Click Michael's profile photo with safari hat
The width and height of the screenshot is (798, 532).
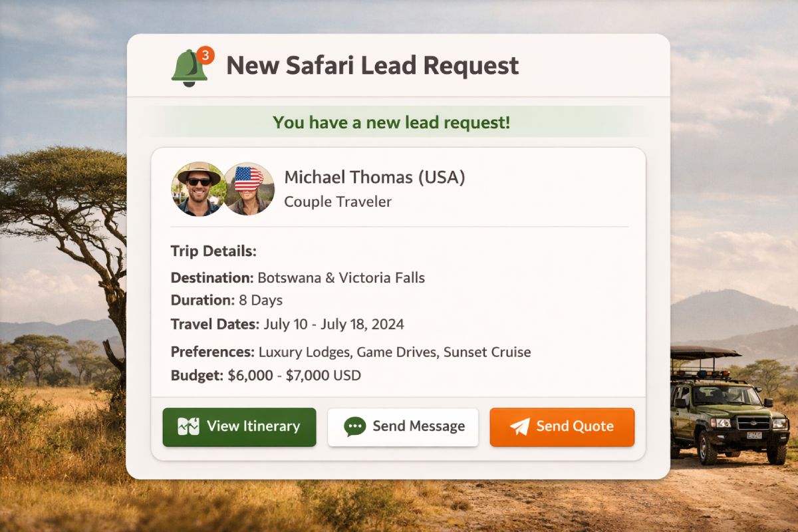pos(198,189)
